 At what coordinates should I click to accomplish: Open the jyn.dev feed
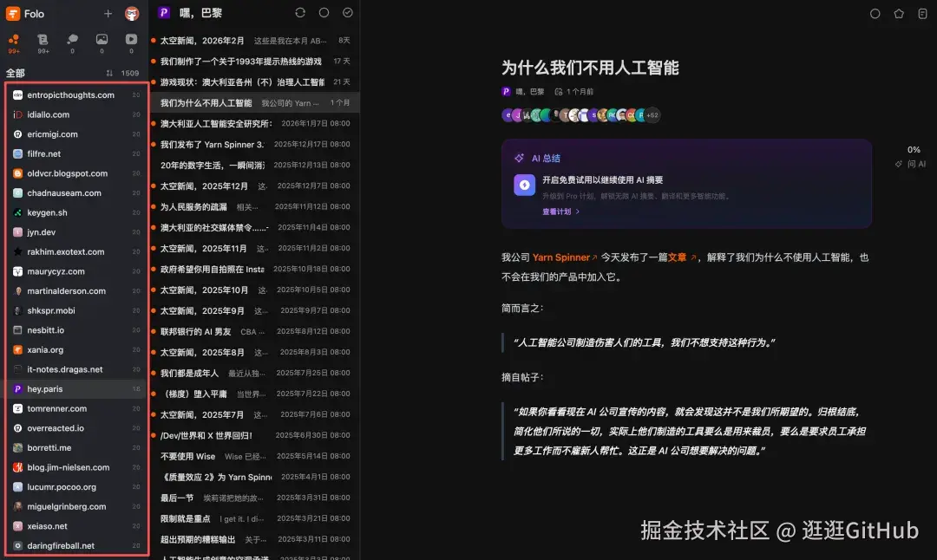pos(75,232)
